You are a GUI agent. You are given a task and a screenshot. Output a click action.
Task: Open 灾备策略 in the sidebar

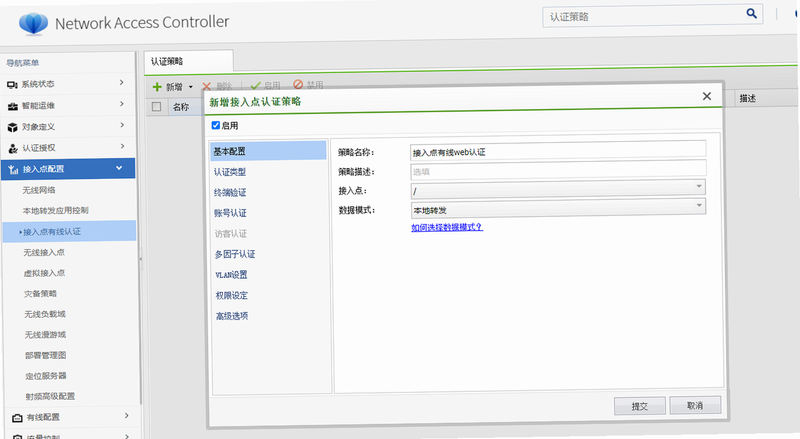pos(40,294)
